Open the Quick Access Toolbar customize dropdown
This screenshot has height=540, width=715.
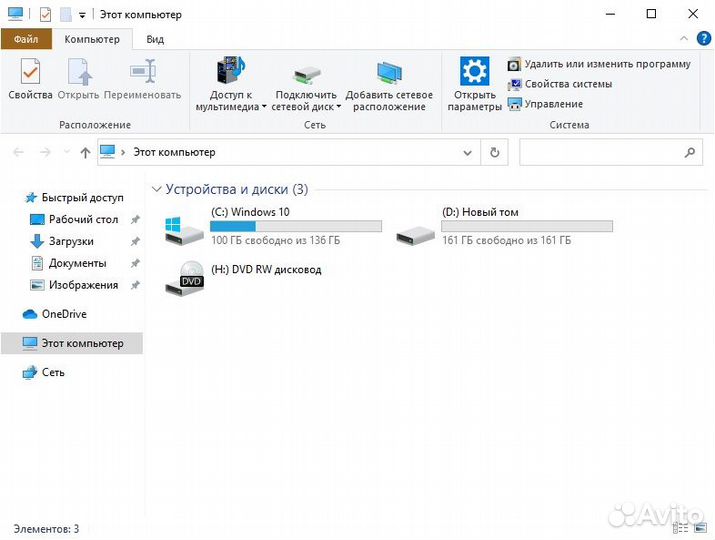(x=82, y=16)
